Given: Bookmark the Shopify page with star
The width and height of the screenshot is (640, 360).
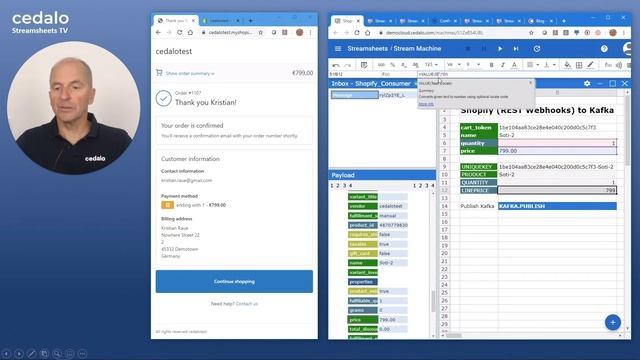Looking at the screenshot, I should (x=260, y=32).
